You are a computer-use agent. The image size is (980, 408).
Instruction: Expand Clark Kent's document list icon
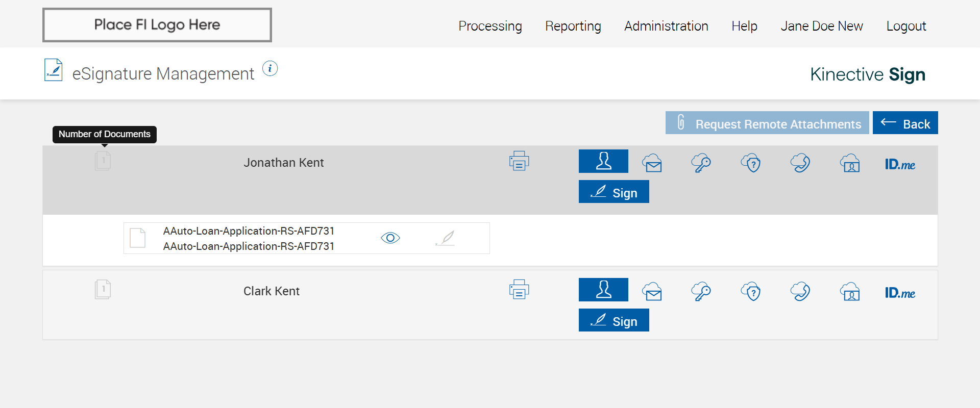coord(103,290)
